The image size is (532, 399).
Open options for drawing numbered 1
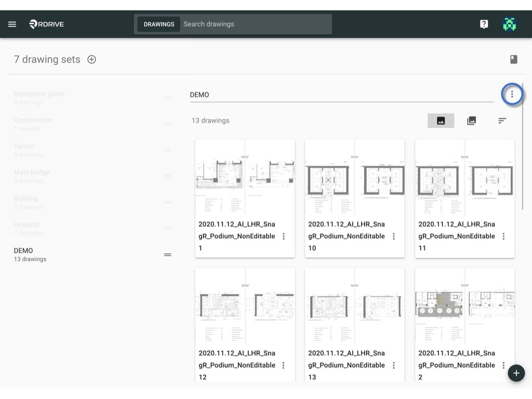(x=284, y=236)
